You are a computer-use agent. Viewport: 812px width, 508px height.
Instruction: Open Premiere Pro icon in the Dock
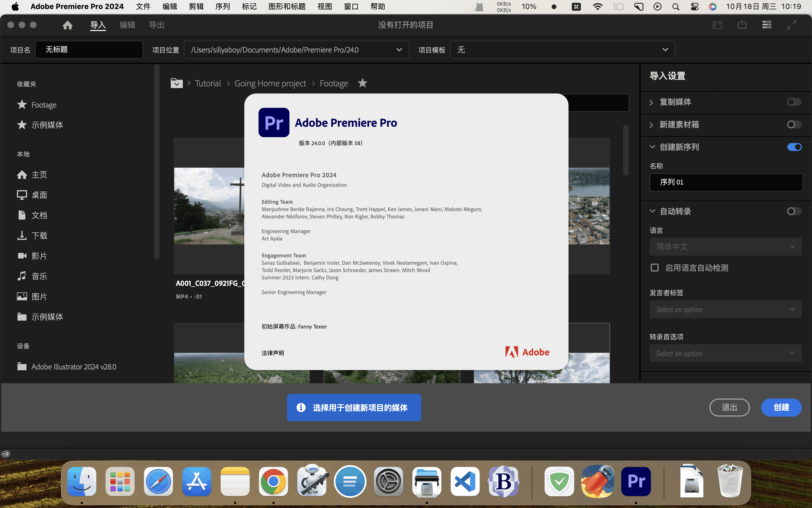coord(636,481)
